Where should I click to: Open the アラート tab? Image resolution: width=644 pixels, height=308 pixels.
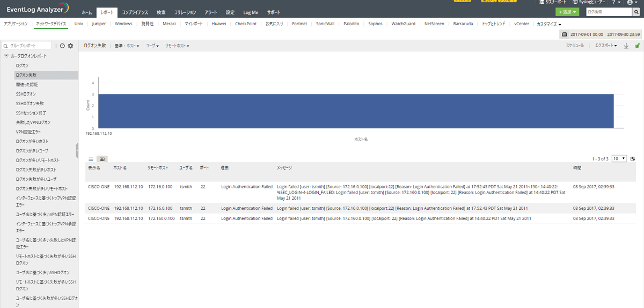(211, 12)
